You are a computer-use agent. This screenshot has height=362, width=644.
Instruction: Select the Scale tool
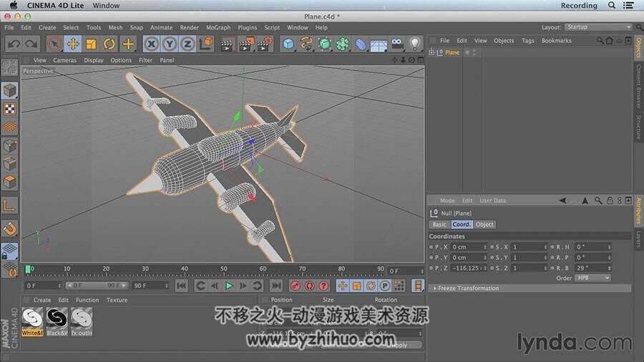(x=91, y=44)
